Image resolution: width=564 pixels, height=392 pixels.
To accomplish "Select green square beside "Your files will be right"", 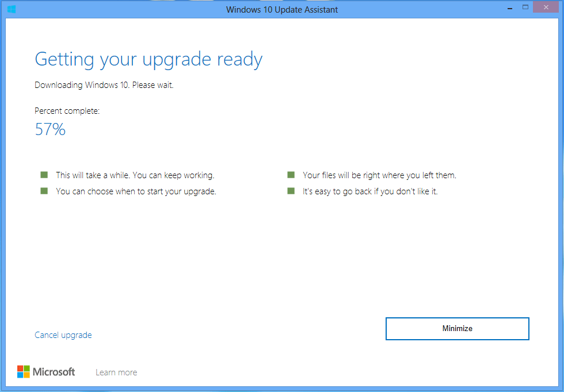I will [x=291, y=175].
